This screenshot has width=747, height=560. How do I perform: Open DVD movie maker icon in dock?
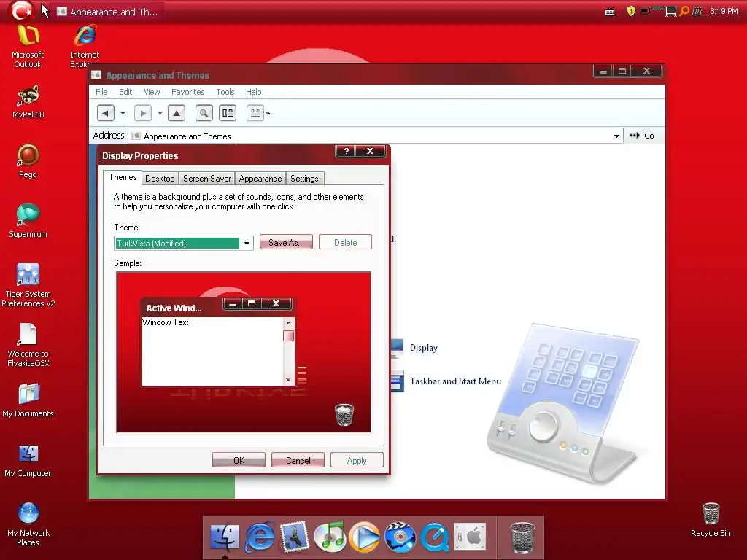400,537
